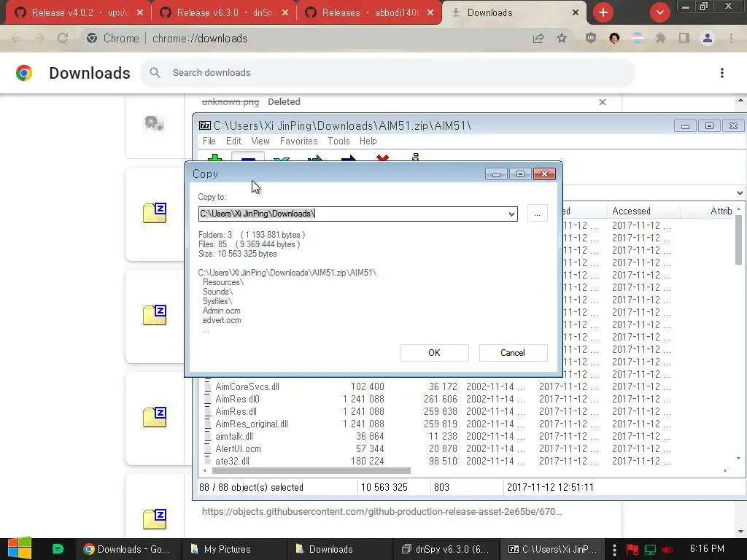Close the Copy dialog with red X
This screenshot has height=560, width=747.
[544, 174]
